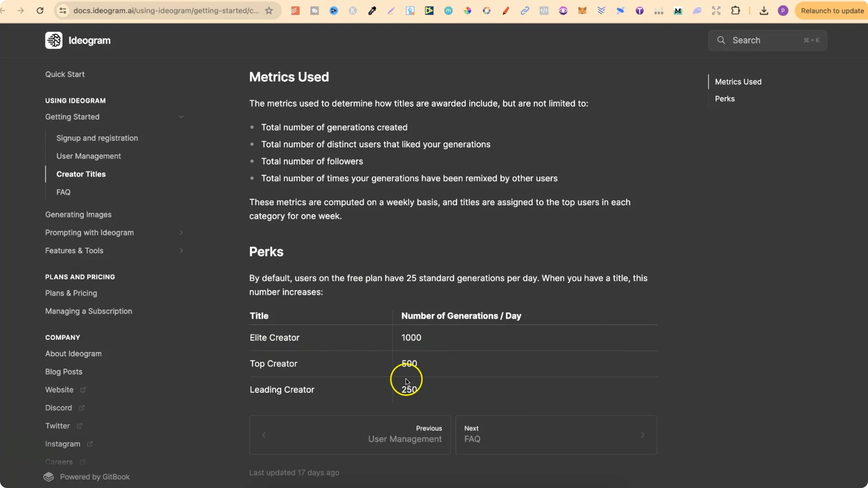This screenshot has height=488, width=868.
Task: Open the Extensions puzzle piece icon
Action: (736, 10)
